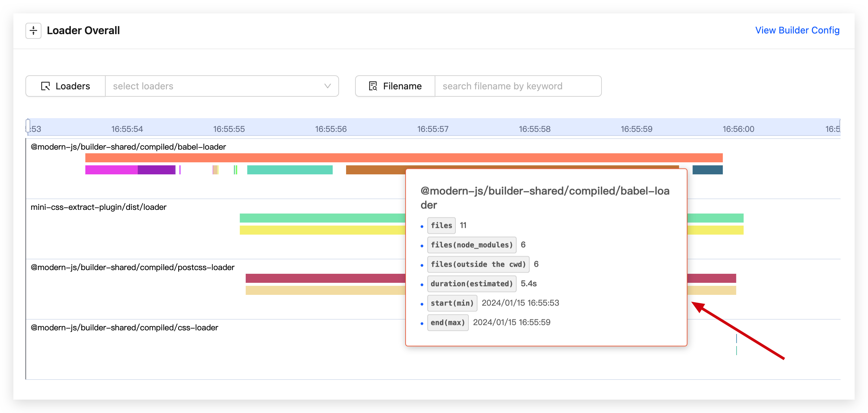Click the Loaders label button

(x=66, y=86)
